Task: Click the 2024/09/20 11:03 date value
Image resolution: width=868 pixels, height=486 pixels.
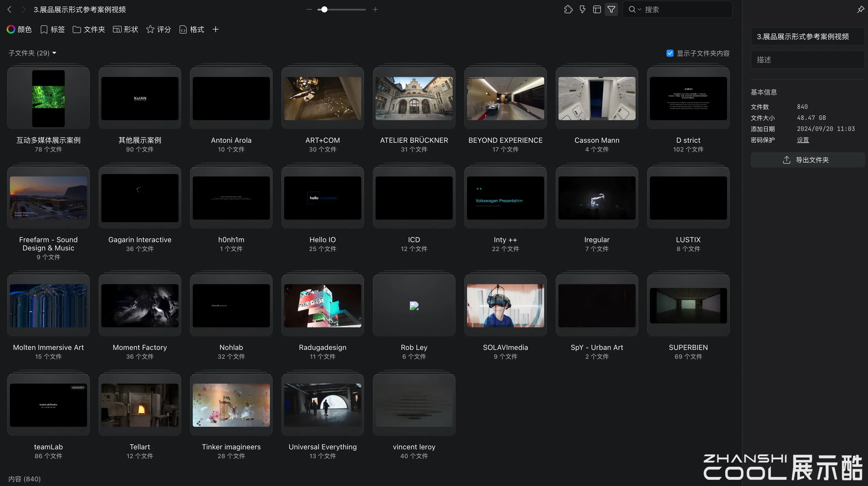Action: click(x=826, y=129)
